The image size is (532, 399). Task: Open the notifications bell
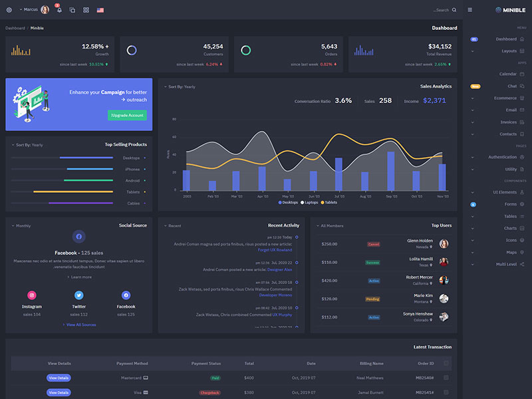point(59,10)
